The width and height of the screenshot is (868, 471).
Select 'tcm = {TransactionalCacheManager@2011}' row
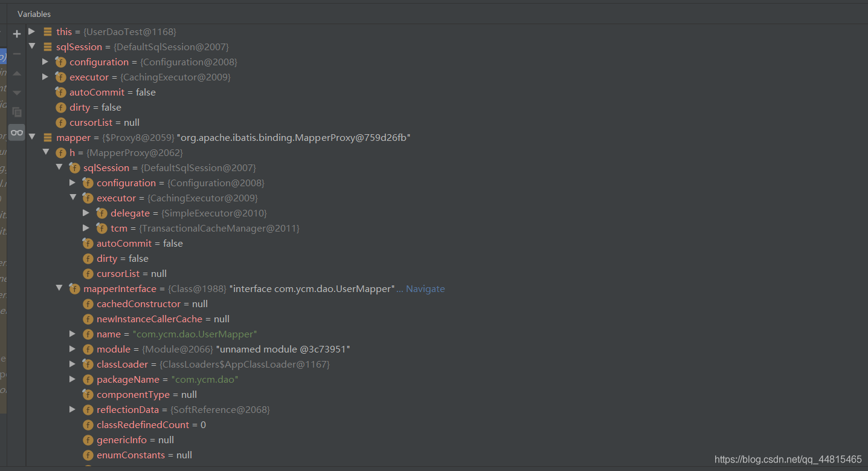click(447, 228)
